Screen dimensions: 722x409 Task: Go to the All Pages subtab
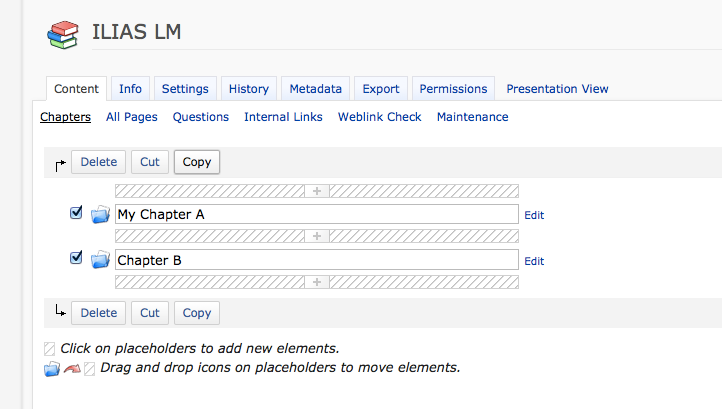click(x=131, y=117)
